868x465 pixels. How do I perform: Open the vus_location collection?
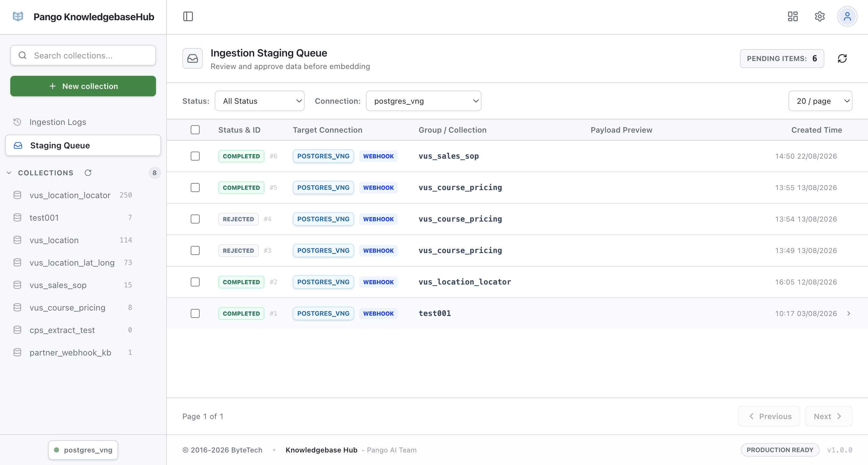tap(83, 240)
